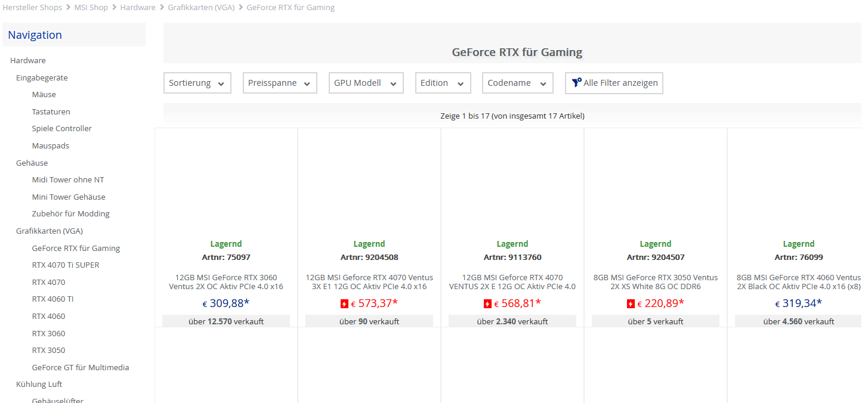Select RTX 4070 Ti SUPER in navigation
Image resolution: width=868 pixels, height=403 pixels.
click(x=66, y=265)
